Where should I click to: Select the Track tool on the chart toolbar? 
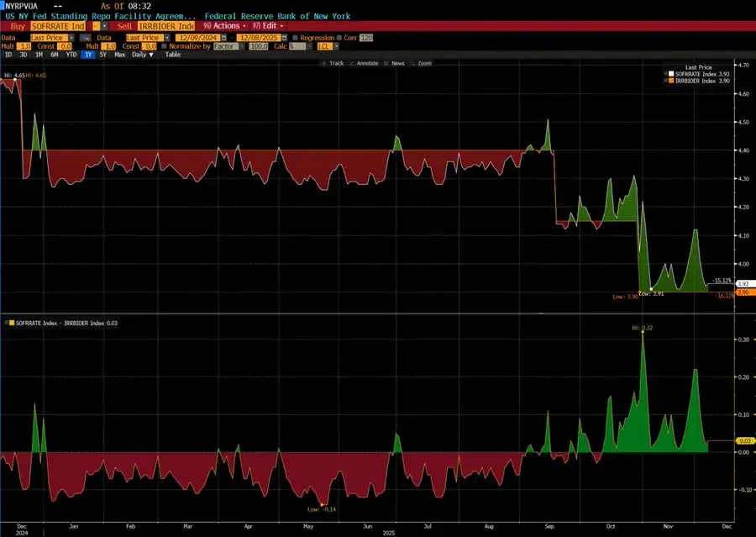334,63
